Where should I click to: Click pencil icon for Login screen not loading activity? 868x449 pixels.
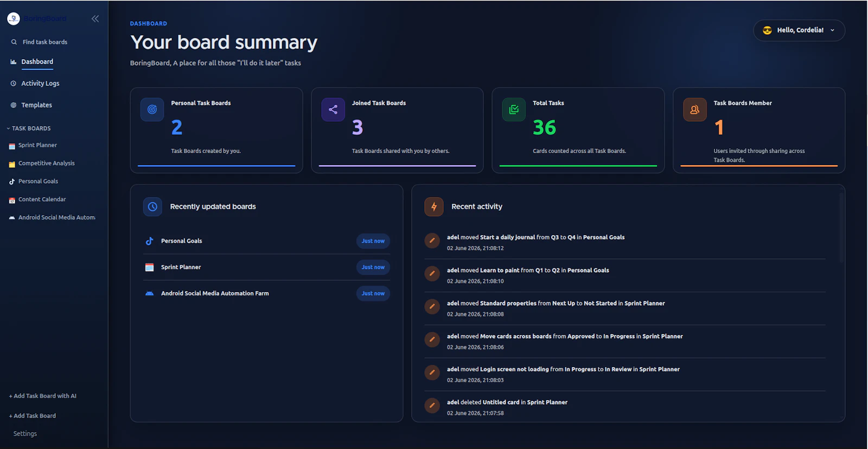[x=432, y=372]
